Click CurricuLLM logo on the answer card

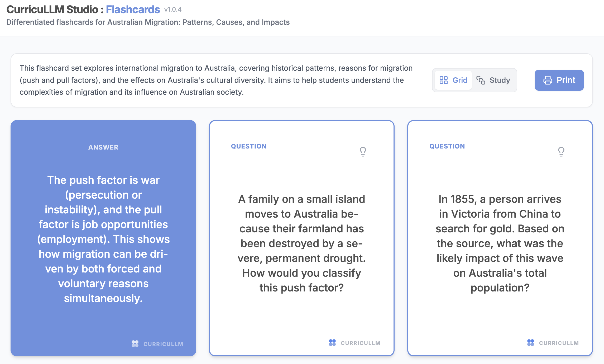pyautogui.click(x=135, y=344)
